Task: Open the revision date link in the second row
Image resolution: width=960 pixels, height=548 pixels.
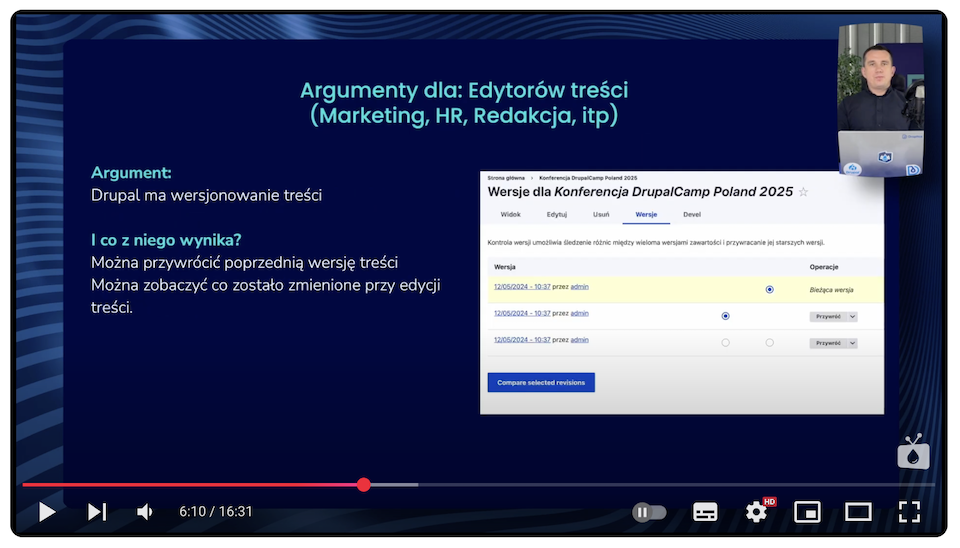Action: [x=522, y=313]
